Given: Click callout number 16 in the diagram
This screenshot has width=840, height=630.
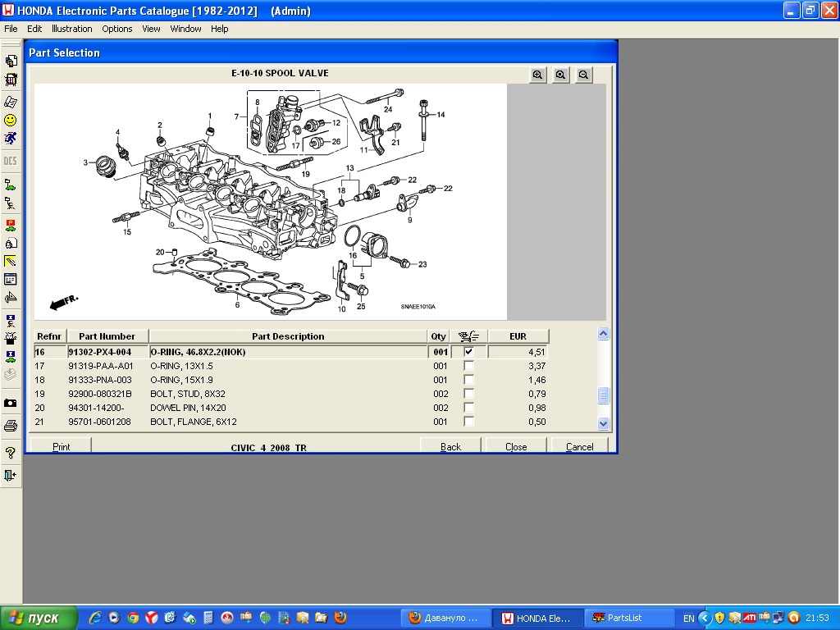Looking at the screenshot, I should click(x=353, y=256).
